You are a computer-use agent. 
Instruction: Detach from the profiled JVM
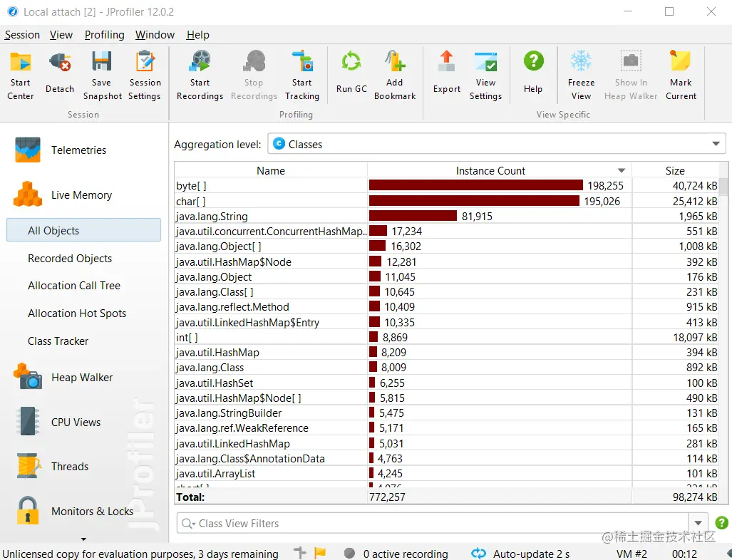(x=60, y=73)
